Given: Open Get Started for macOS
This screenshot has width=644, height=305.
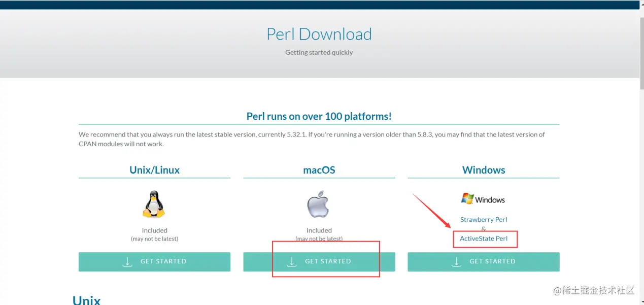Looking at the screenshot, I should point(319,262).
